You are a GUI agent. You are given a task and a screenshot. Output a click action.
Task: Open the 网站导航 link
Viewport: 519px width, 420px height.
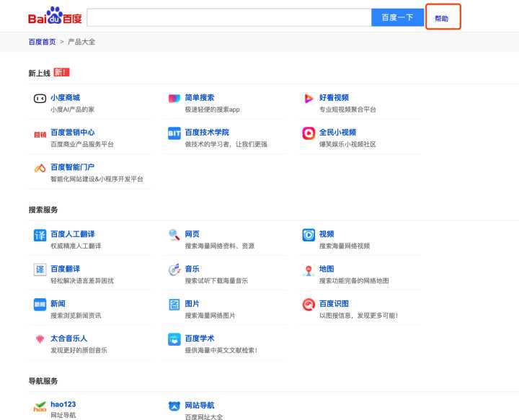click(x=200, y=406)
